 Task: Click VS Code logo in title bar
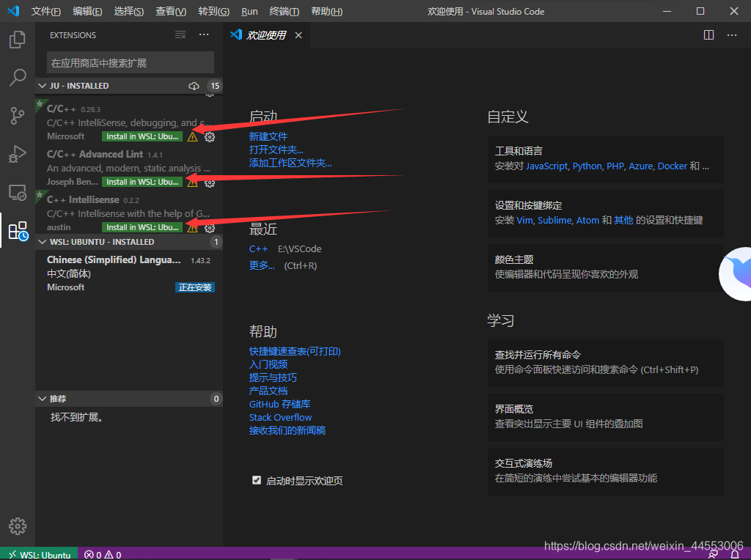pyautogui.click(x=13, y=11)
